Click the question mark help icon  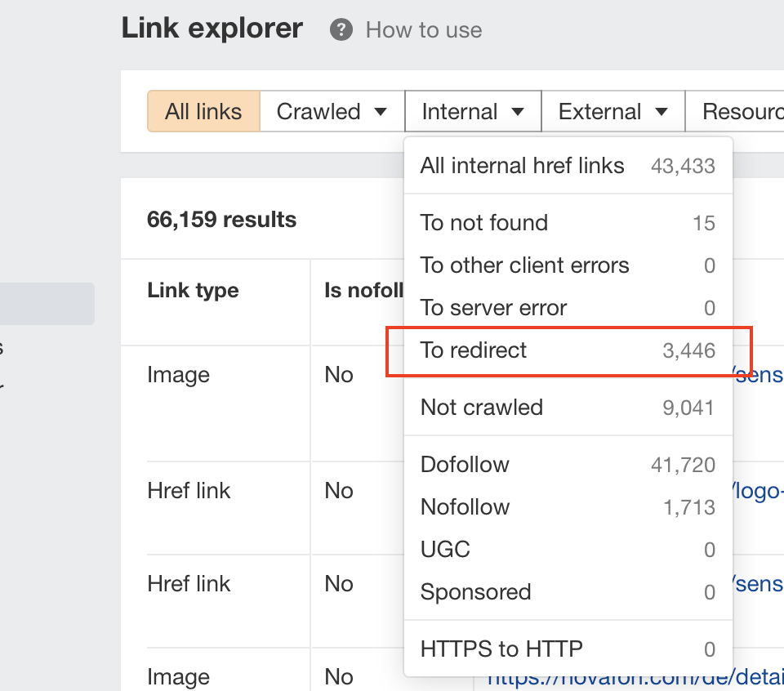341,30
